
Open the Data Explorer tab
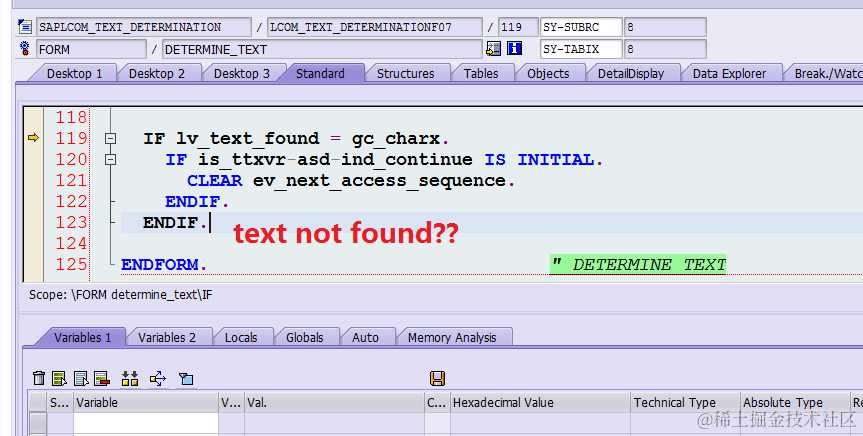pos(729,74)
